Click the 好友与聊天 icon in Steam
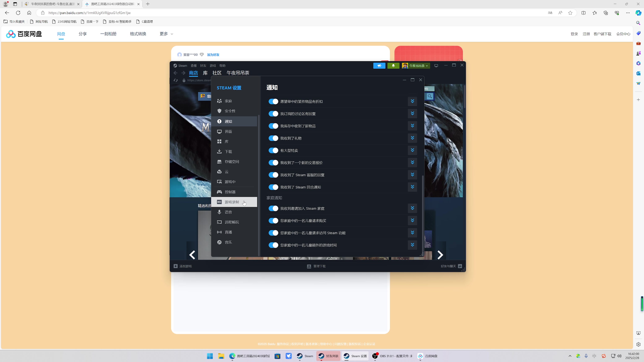644x362 pixels. (x=460, y=266)
